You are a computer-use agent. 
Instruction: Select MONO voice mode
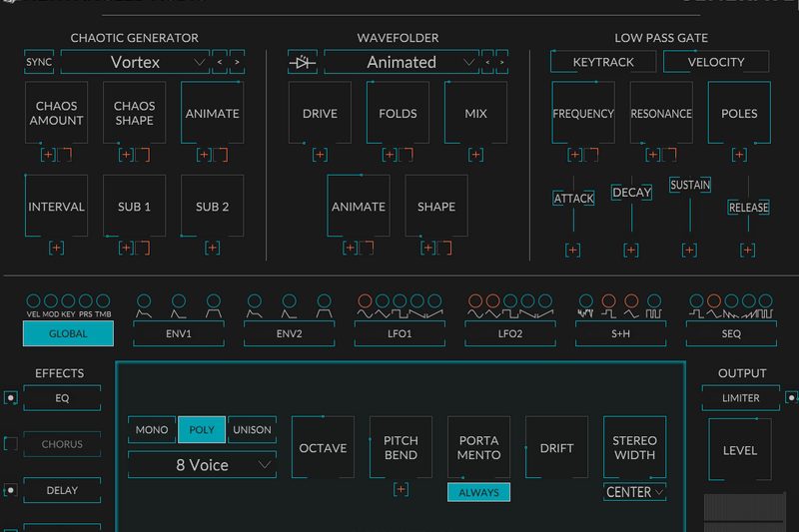(152, 429)
